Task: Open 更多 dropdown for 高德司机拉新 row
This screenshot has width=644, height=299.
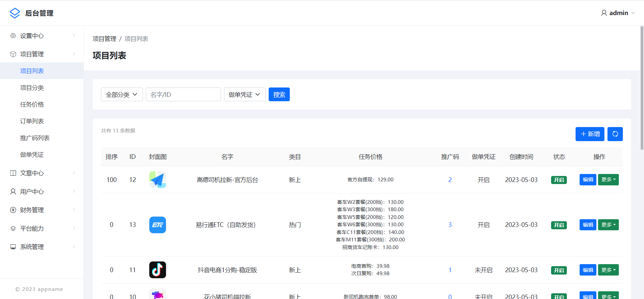Action: (x=608, y=180)
